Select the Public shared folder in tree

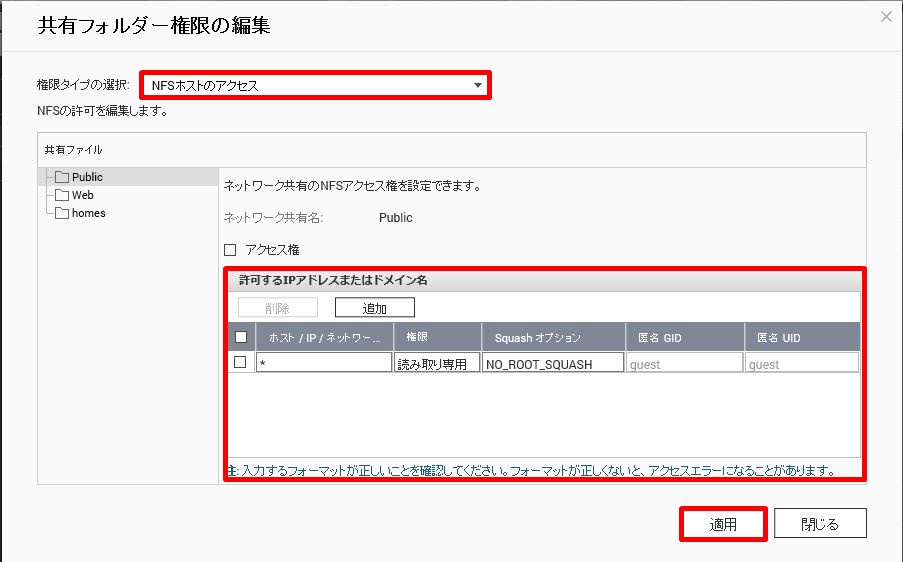87,177
